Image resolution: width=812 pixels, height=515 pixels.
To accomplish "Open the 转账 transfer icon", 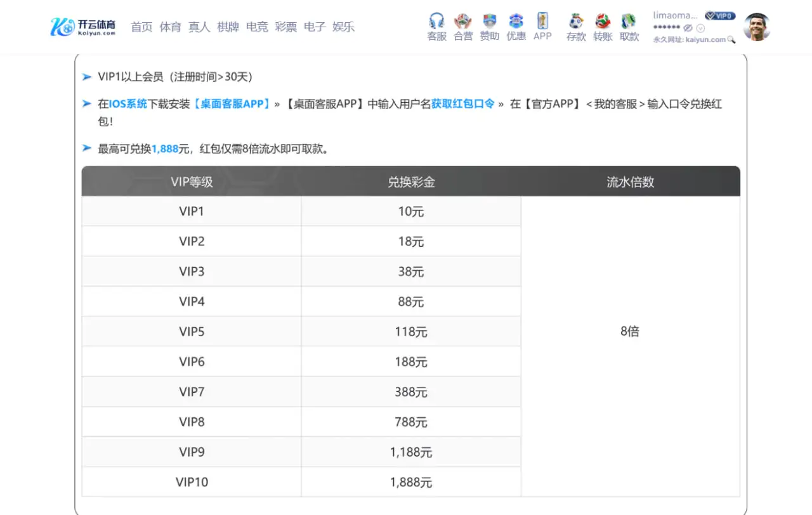I will 603,27.
